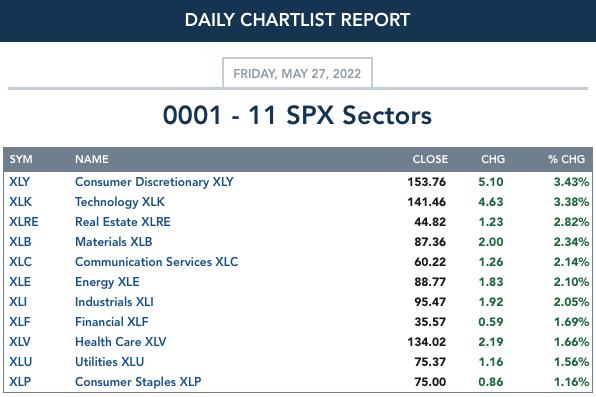Open Consumer Discretionary XLY chart link
This screenshot has height=397, width=596.
(x=154, y=182)
